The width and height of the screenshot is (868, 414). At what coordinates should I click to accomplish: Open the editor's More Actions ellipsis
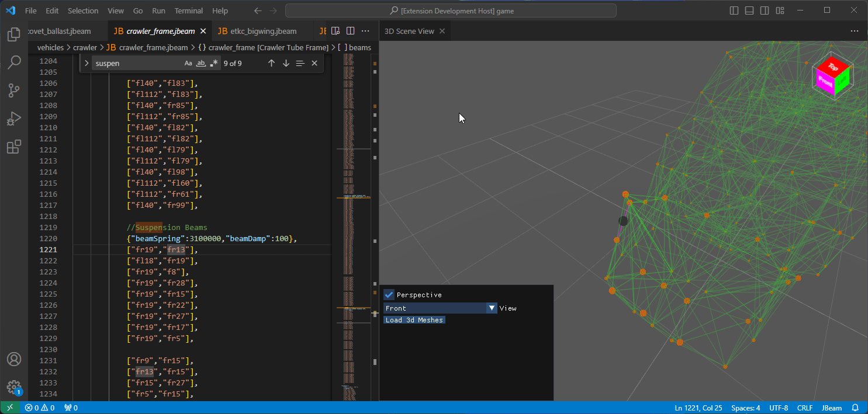coord(366,31)
